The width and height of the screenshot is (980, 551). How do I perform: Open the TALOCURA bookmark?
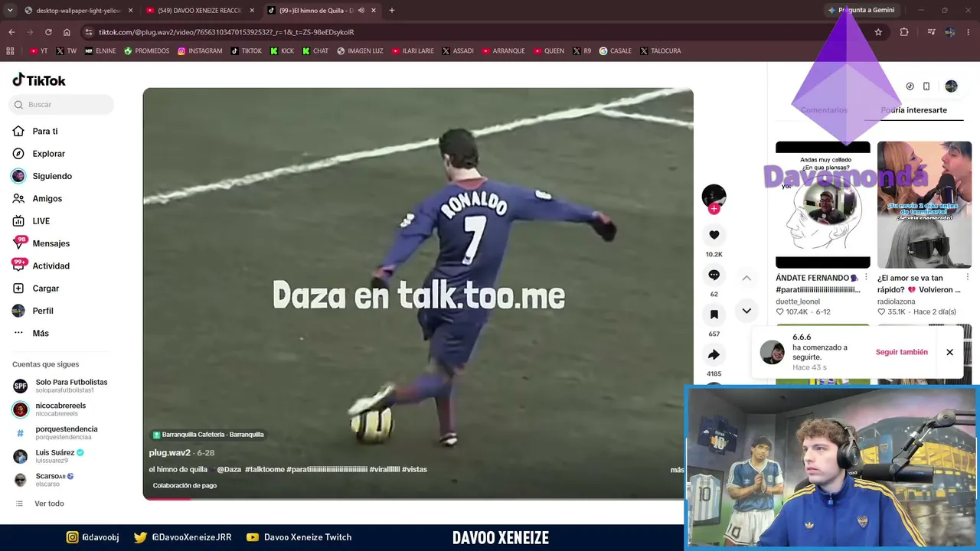660,51
